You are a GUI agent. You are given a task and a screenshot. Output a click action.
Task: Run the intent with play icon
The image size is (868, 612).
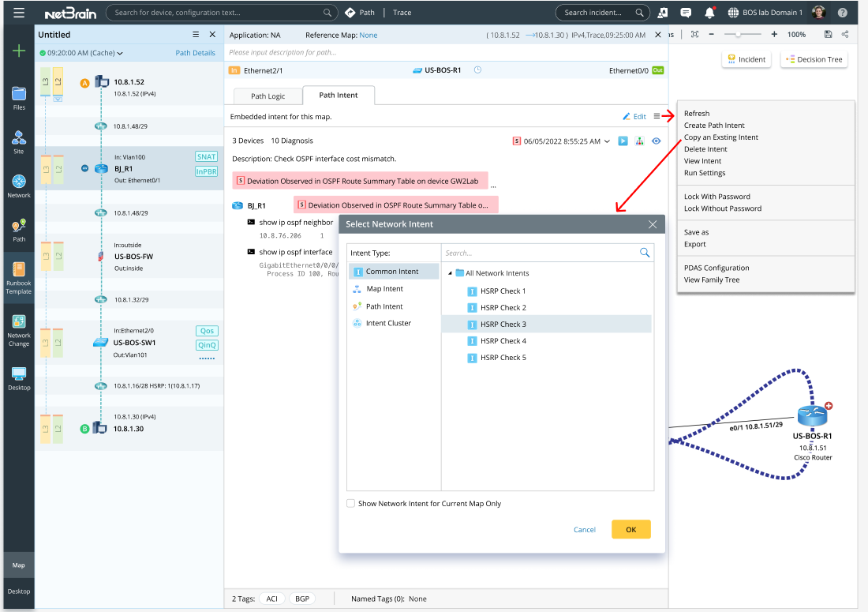click(x=623, y=141)
